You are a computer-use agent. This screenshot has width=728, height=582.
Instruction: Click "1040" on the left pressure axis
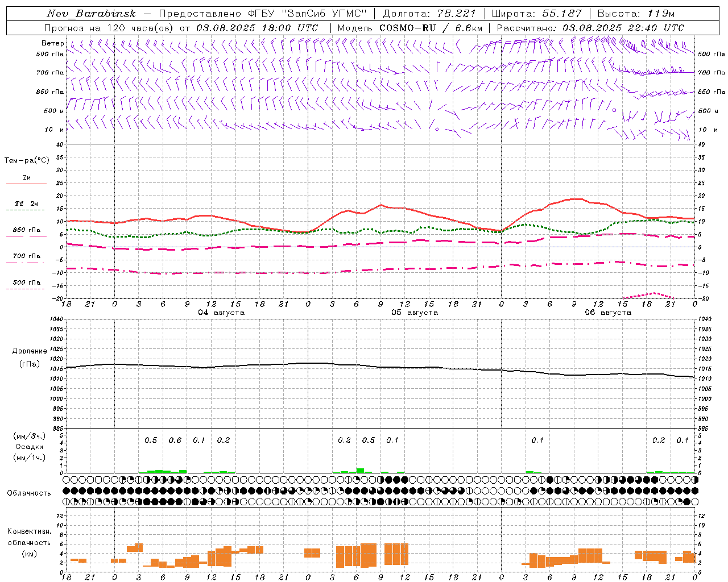coord(55,319)
